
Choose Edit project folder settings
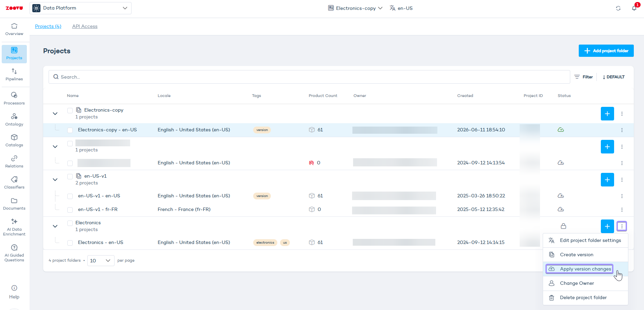point(586,241)
